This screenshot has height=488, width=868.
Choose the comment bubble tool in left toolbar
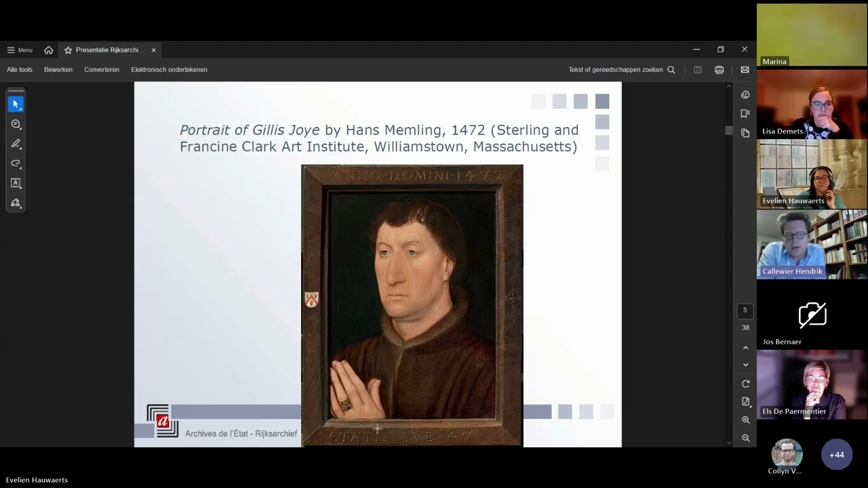point(16,124)
